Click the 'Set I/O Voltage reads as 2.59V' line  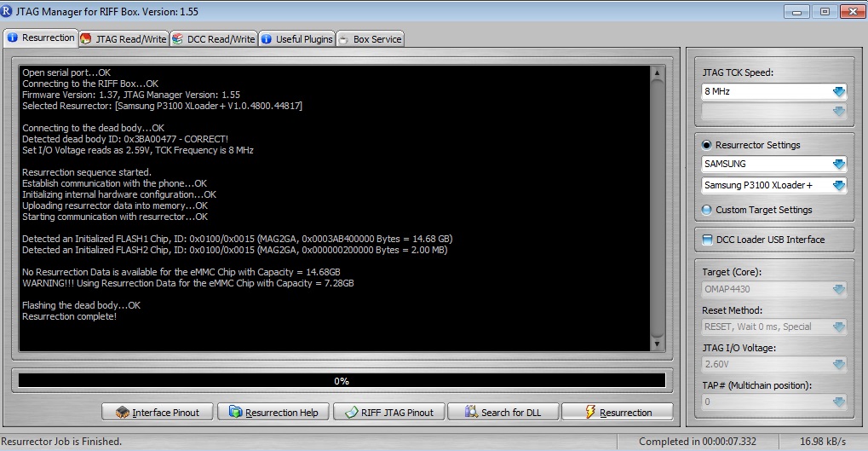[138, 150]
